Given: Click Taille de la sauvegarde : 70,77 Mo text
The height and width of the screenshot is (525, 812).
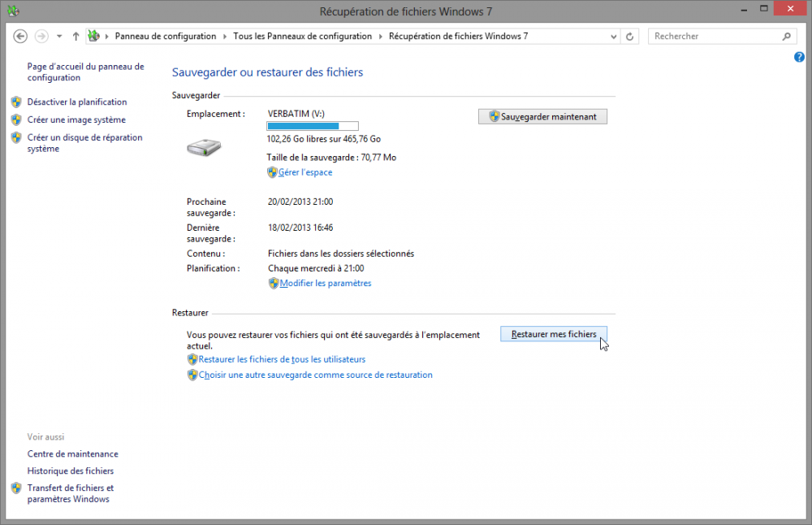Looking at the screenshot, I should coord(331,158).
